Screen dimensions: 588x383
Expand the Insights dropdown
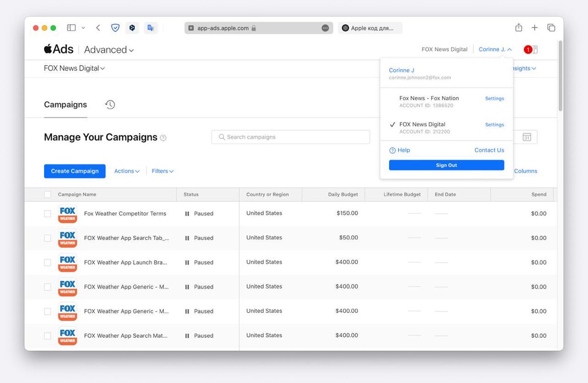coord(523,69)
